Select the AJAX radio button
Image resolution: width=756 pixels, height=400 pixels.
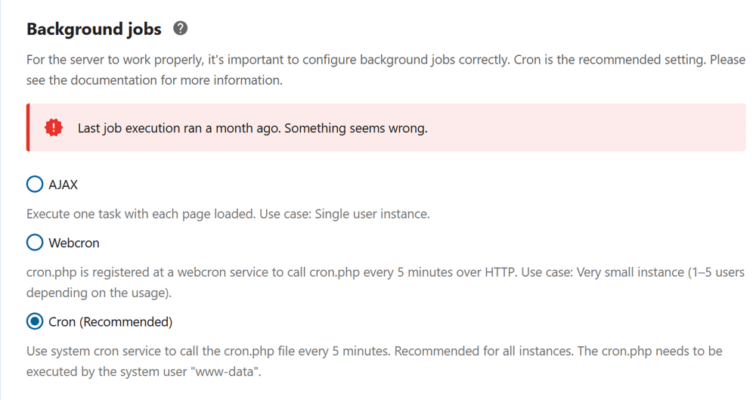click(x=35, y=184)
